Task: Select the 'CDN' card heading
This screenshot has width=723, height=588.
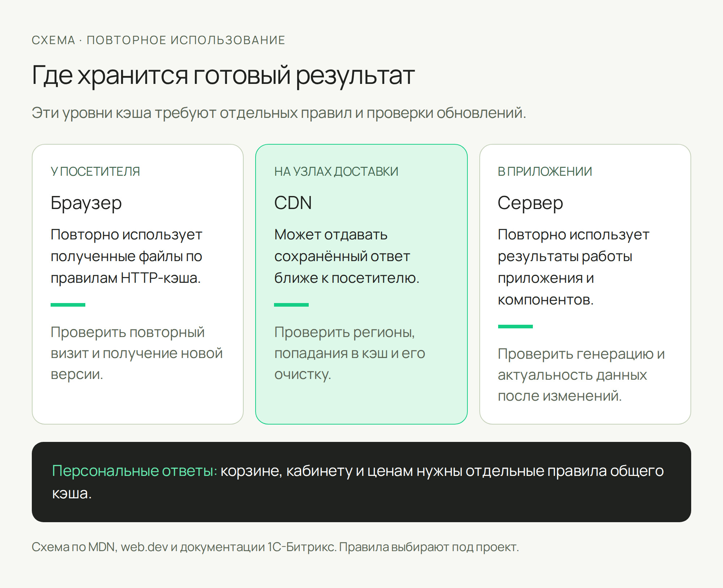Action: 293,203
